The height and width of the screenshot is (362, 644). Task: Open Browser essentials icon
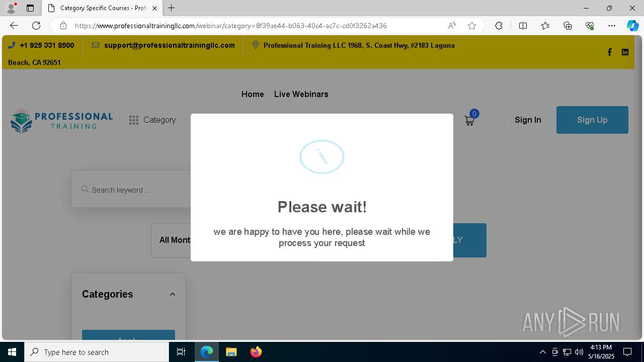pyautogui.click(x=590, y=26)
